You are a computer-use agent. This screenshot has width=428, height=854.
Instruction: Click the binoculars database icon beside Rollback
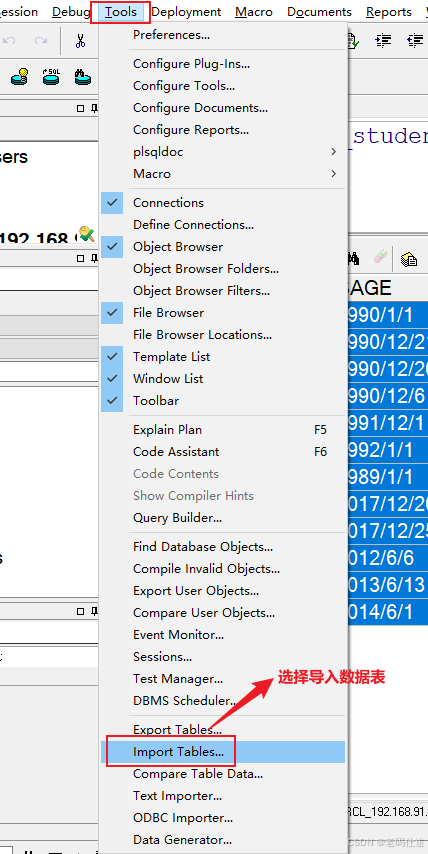[x=83, y=76]
